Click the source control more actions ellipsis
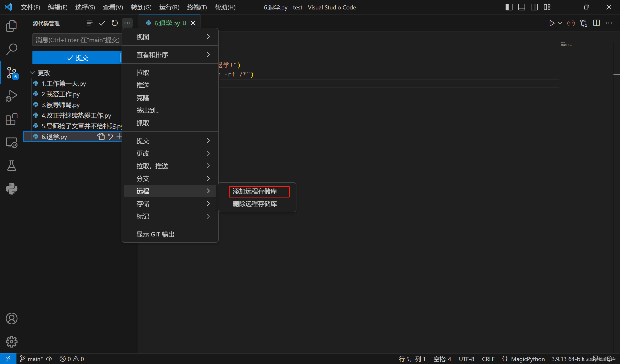The width and height of the screenshot is (620, 364). (127, 23)
